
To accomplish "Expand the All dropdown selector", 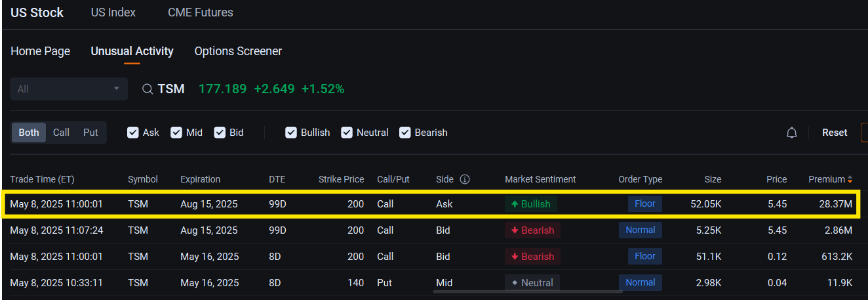I will [69, 89].
